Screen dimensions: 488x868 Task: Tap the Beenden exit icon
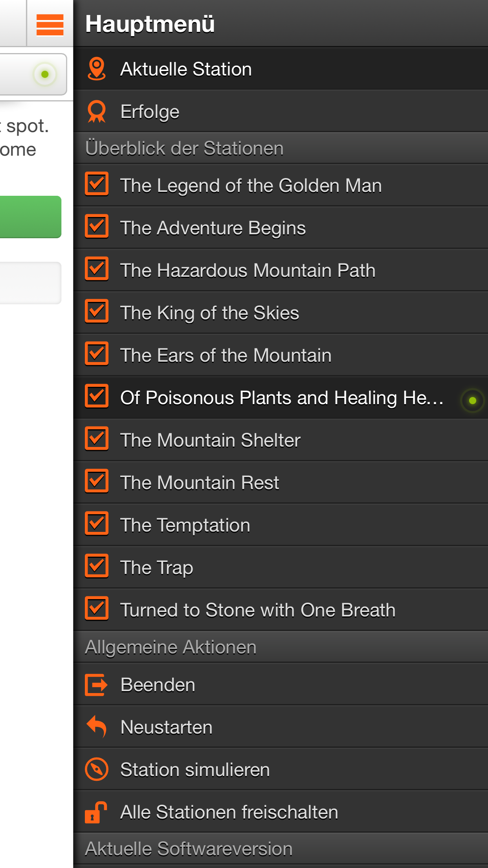pos(96,685)
